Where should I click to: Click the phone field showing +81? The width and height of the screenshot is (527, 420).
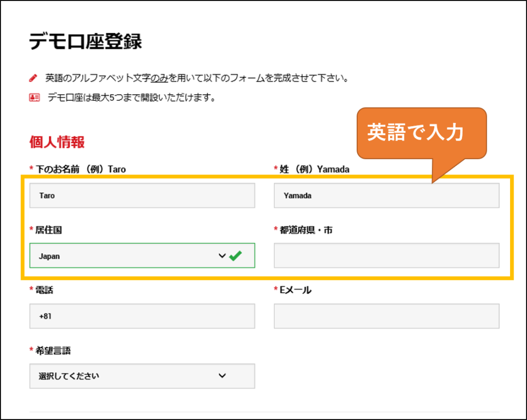142,316
